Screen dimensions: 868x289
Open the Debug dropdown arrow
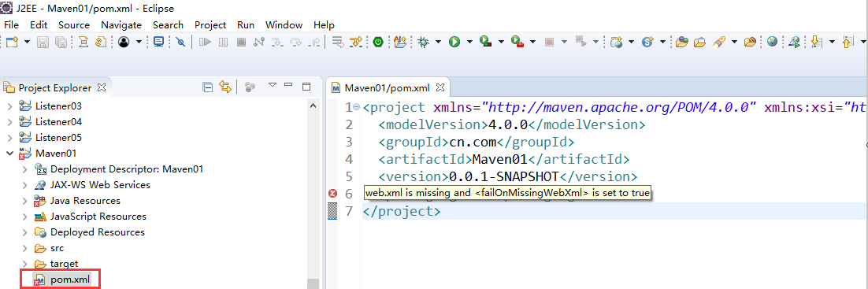coord(439,42)
